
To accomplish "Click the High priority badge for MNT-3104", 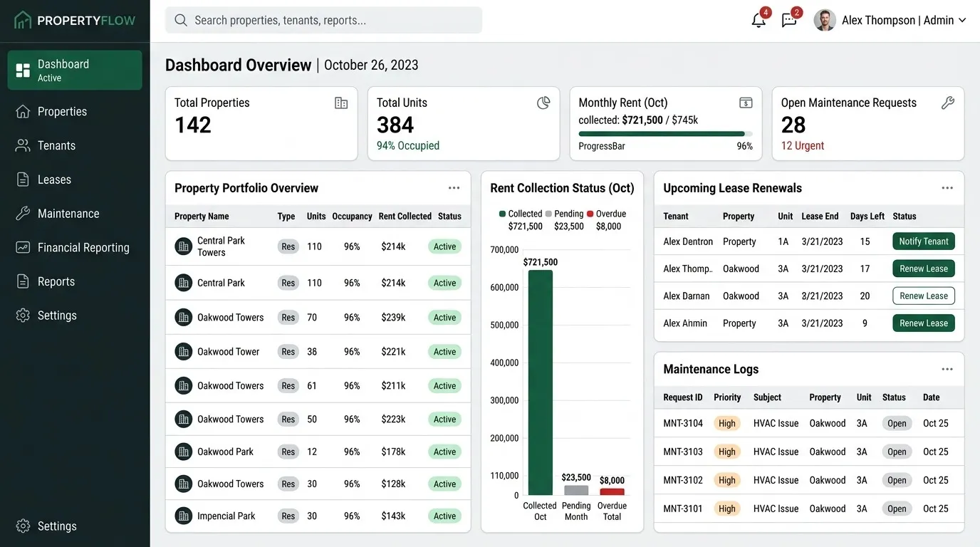I will (x=727, y=423).
